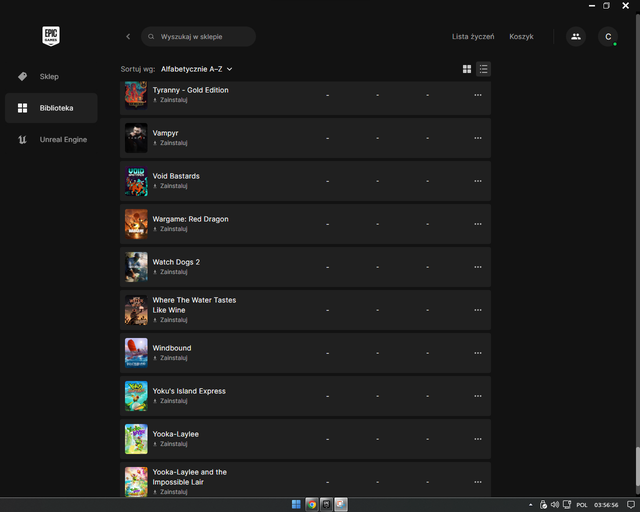The width and height of the screenshot is (640, 512).
Task: Open the Watch Dogs 2 title text
Action: click(x=176, y=262)
